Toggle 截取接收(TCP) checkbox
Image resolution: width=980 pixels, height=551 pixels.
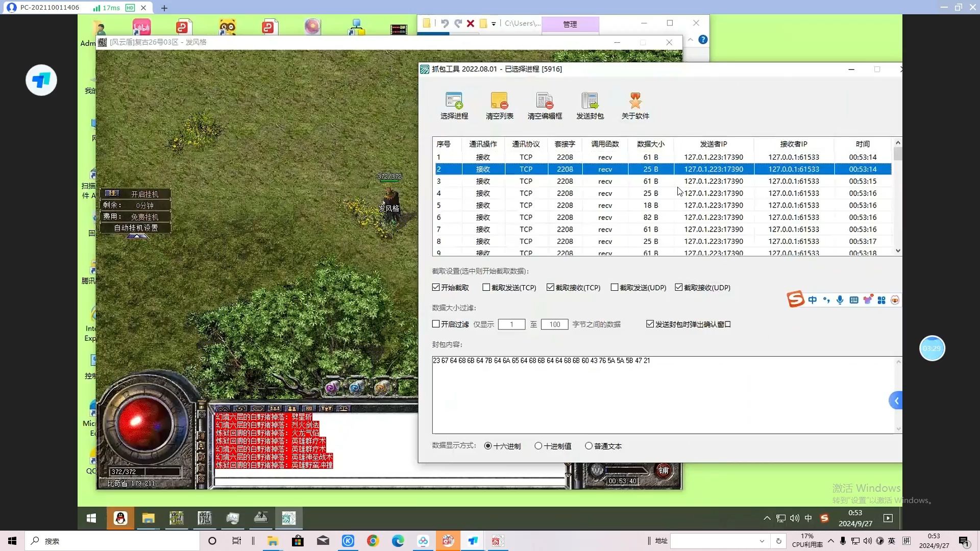pos(550,288)
